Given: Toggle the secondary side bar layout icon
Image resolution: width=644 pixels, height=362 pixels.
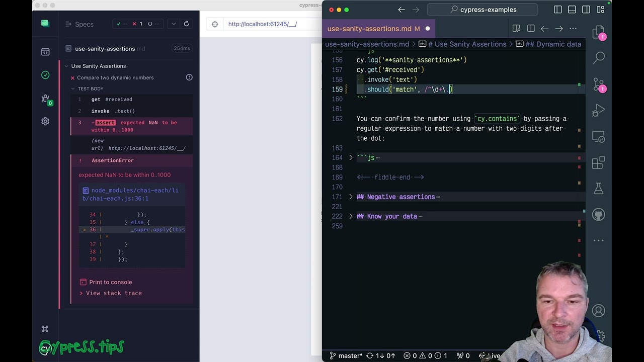Looking at the screenshot, I should [586, 10].
